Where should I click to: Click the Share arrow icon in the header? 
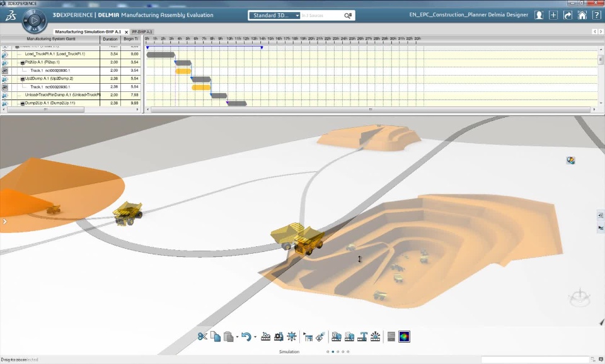coord(568,15)
